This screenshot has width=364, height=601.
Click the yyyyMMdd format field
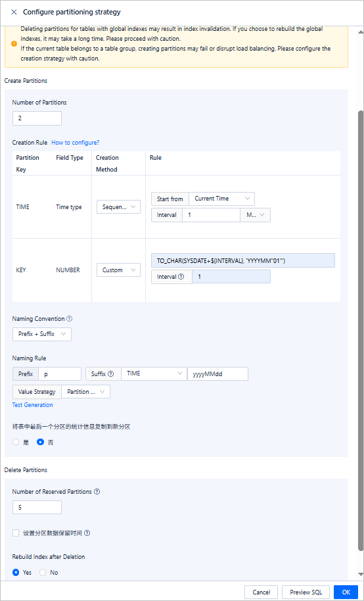click(x=217, y=373)
